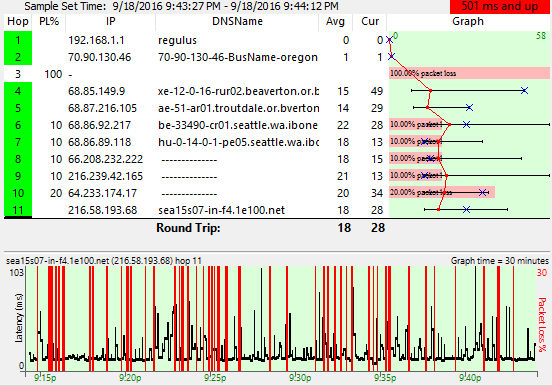Click IP address 64.233.174.17

click(x=102, y=193)
